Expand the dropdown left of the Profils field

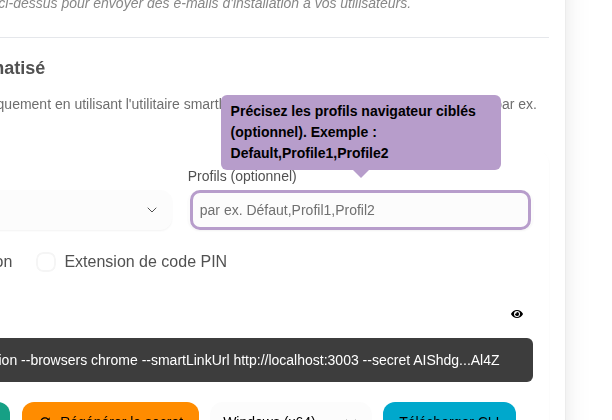(x=152, y=210)
